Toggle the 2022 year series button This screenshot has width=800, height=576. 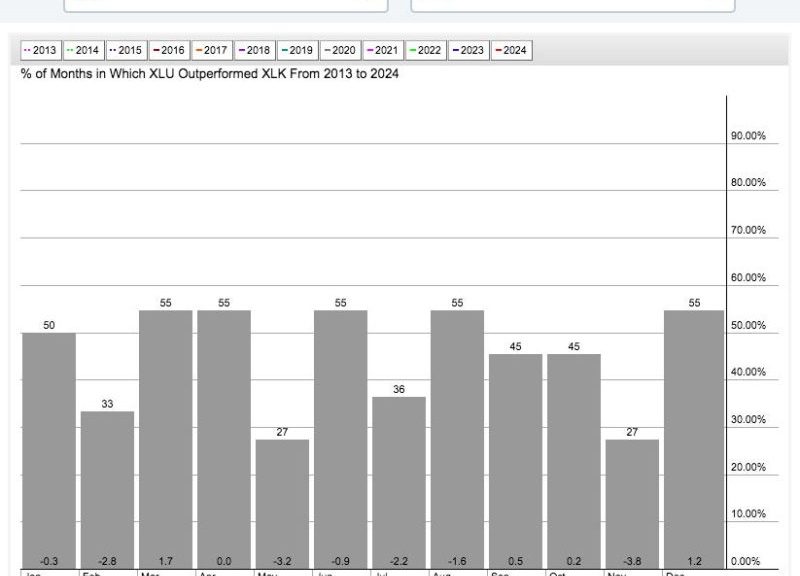pos(426,51)
